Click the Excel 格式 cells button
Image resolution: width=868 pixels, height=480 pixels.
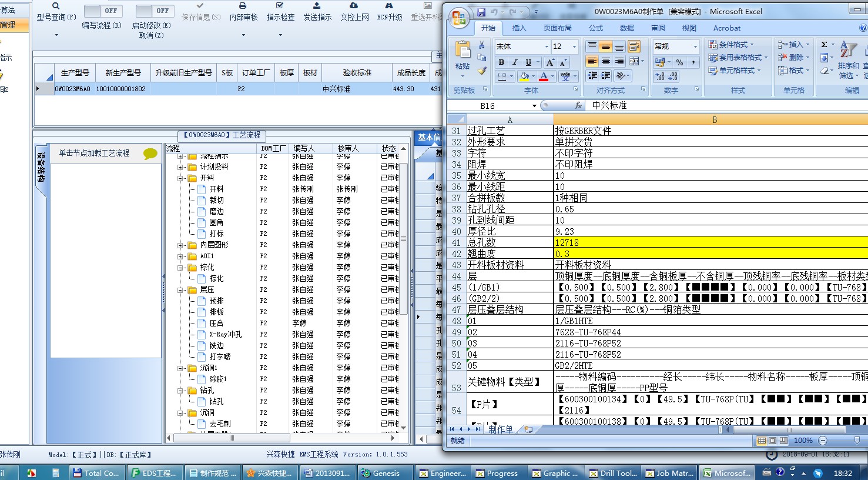(x=793, y=70)
